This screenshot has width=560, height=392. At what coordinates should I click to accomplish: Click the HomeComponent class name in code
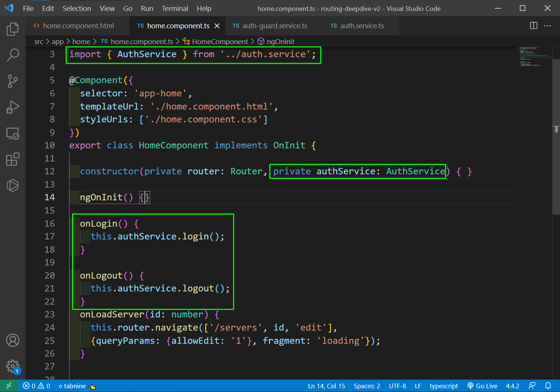(x=173, y=145)
